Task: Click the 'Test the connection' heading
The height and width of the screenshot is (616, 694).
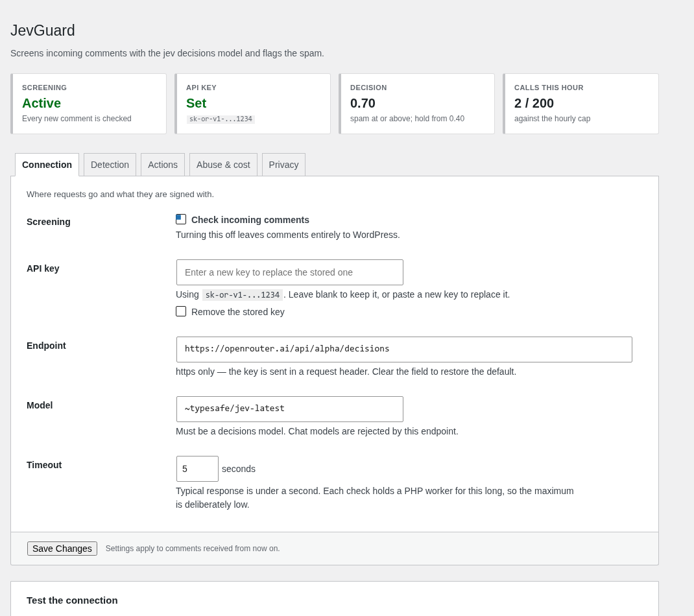Action: coord(72,600)
